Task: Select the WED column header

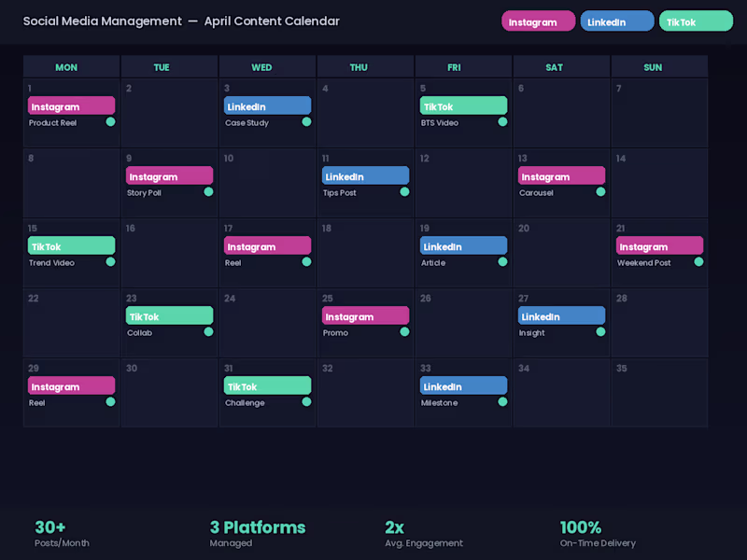Action: [x=267, y=66]
